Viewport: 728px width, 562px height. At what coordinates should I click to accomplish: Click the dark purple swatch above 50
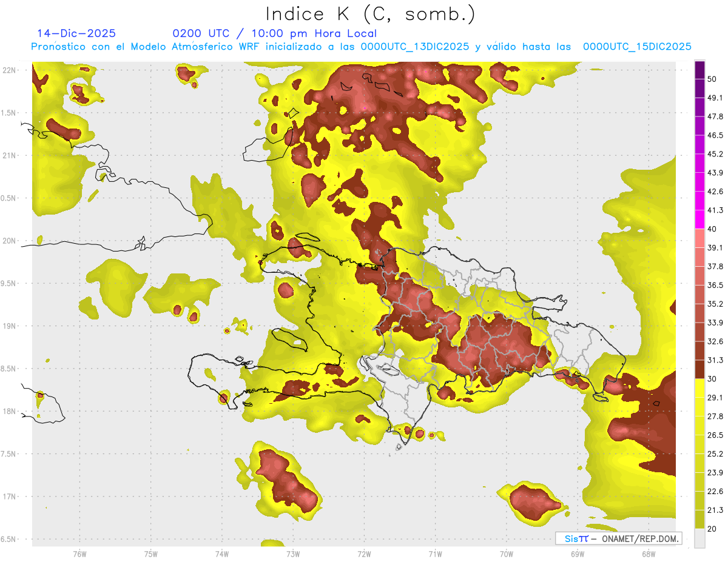(x=699, y=70)
